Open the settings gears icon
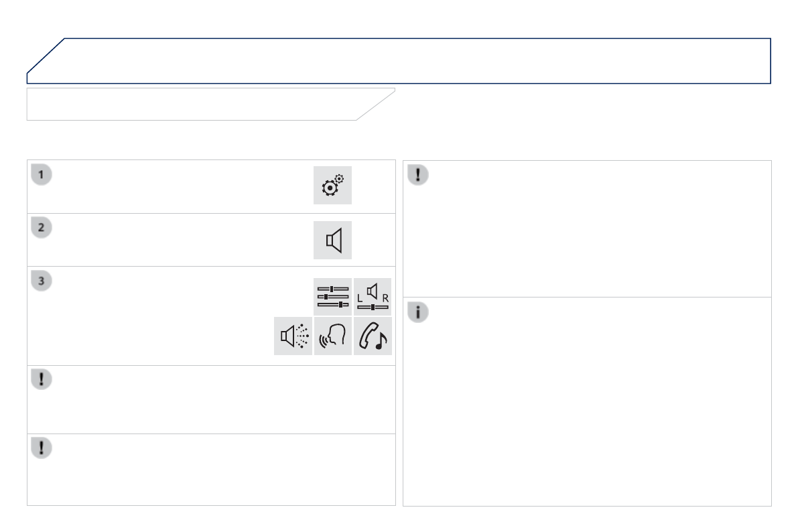 [x=332, y=186]
